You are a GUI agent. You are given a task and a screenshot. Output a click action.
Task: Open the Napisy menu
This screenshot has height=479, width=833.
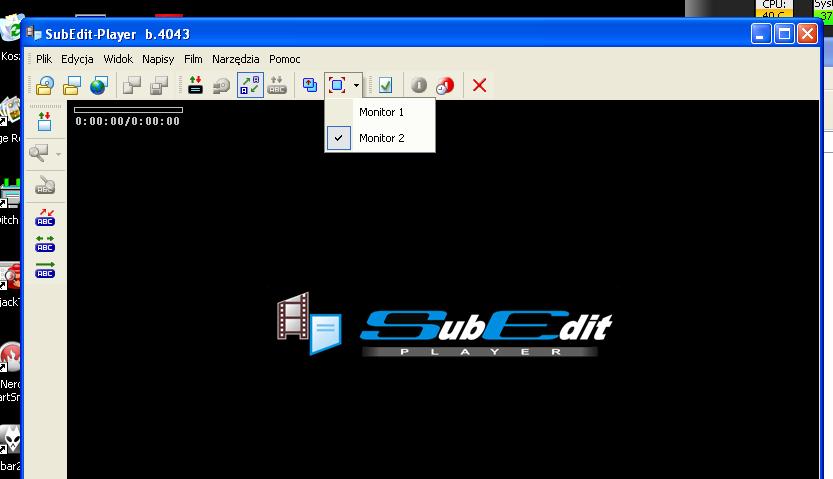click(158, 59)
